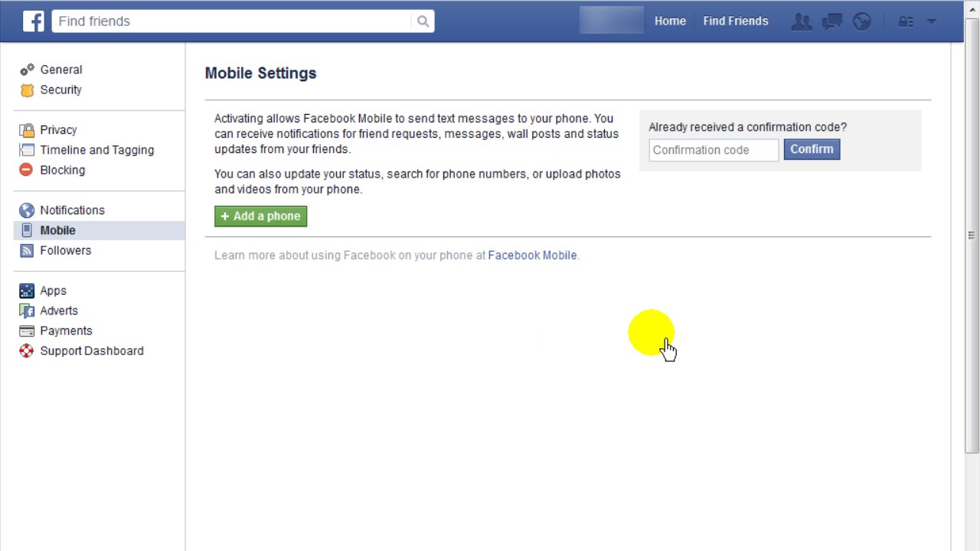Open Blocking settings
980x551 pixels.
click(x=63, y=170)
